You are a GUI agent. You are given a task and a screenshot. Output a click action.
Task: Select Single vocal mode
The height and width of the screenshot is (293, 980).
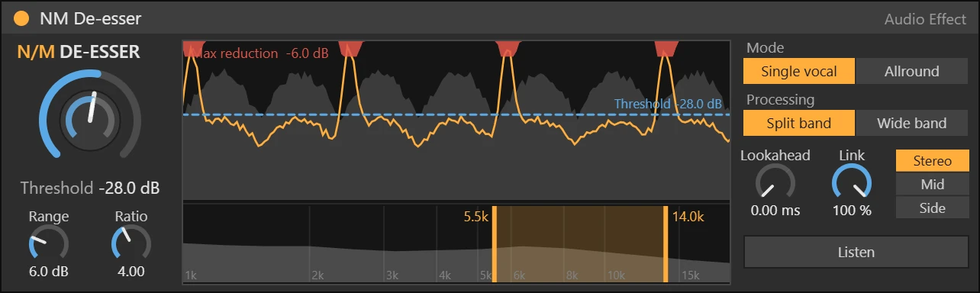point(799,72)
